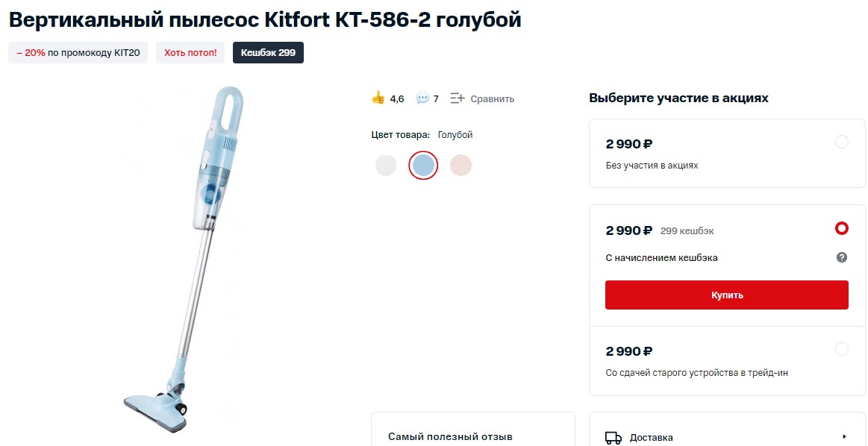Viewport: 868px width, 446px height.
Task: Click the 'Хоть потоп!' promo badge
Action: tap(190, 53)
